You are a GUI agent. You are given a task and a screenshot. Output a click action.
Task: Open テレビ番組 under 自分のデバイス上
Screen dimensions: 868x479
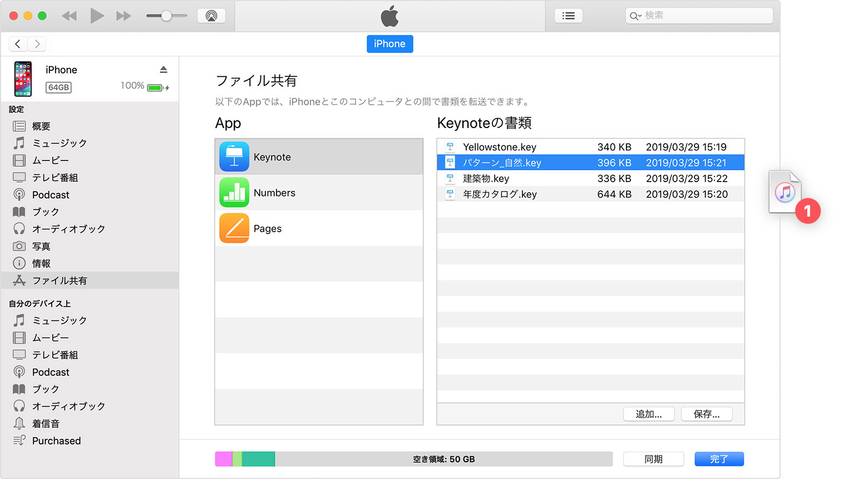tap(90, 355)
